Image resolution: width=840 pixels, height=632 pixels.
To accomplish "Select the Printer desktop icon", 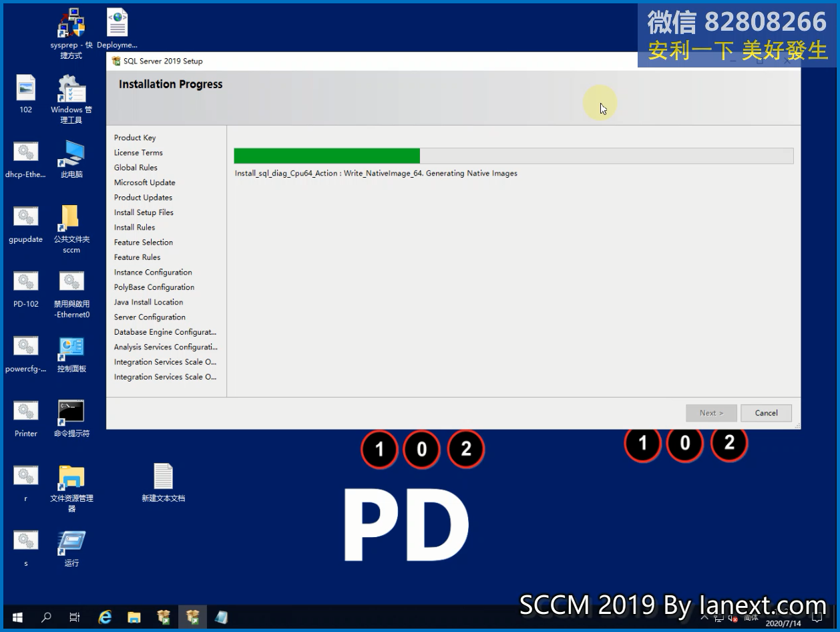I will click(x=26, y=412).
